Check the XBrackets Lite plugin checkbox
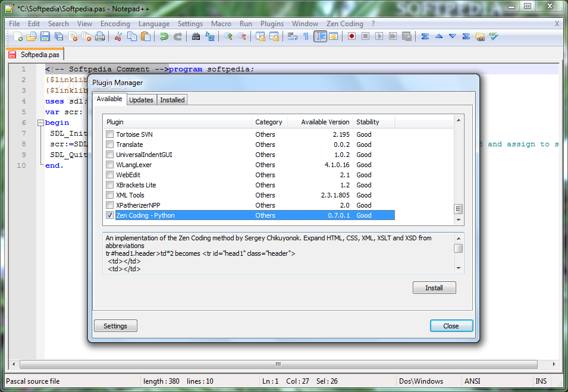Screen dimensions: 568x392 click(x=110, y=185)
